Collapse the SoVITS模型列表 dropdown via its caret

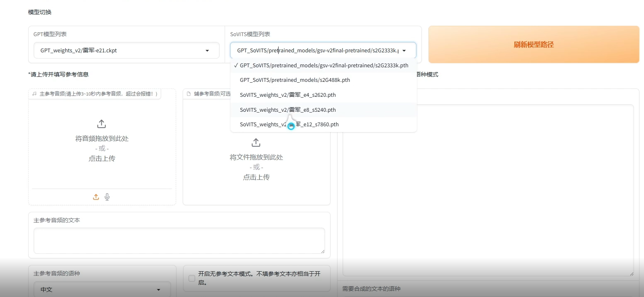coord(404,50)
